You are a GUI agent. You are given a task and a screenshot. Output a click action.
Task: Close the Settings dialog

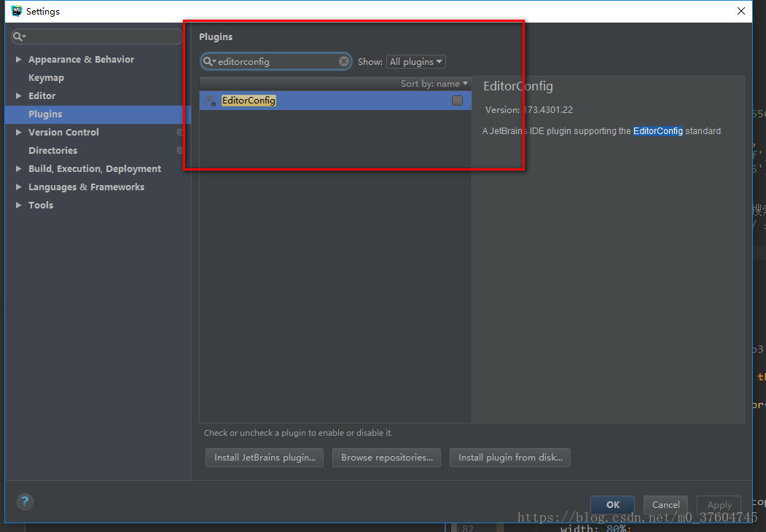(741, 11)
